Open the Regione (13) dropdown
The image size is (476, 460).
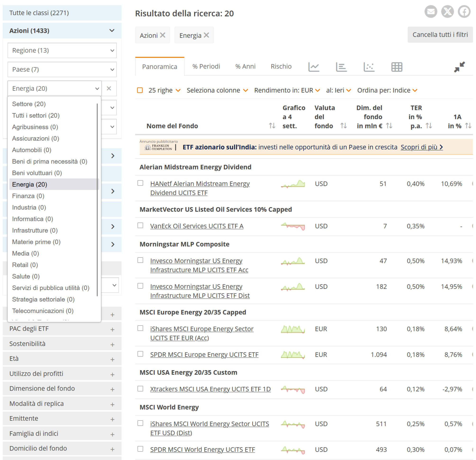(62, 50)
